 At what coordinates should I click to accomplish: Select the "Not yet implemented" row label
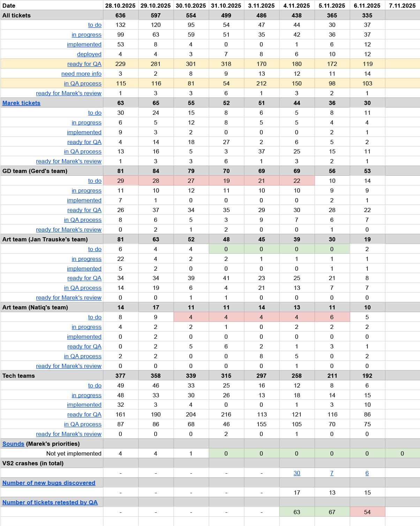click(x=52, y=453)
